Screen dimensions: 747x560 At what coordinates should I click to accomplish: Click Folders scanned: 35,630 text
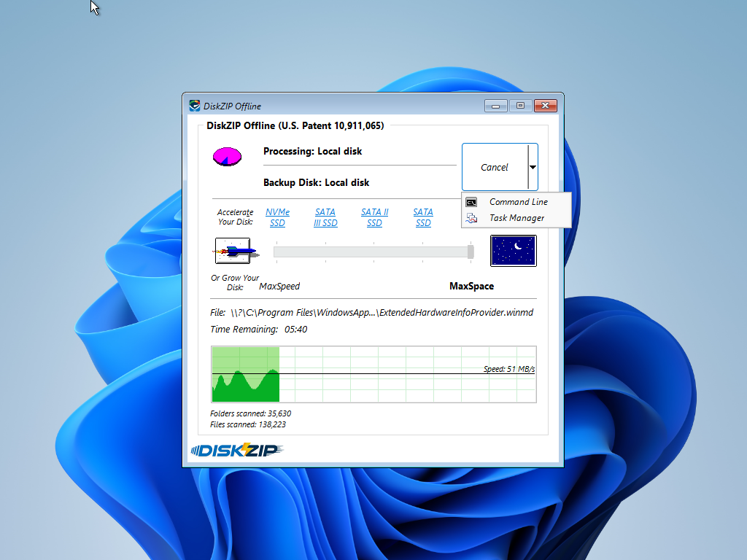tap(251, 413)
